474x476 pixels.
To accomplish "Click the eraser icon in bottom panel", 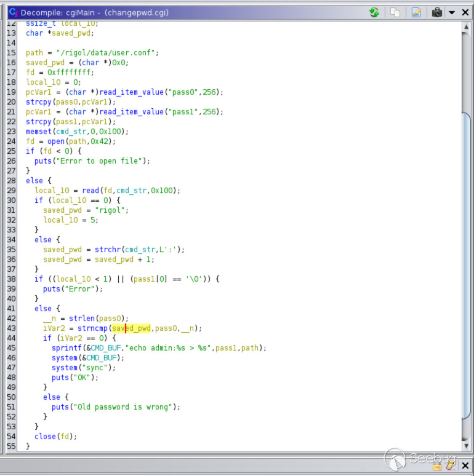I will pyautogui.click(x=450, y=466).
